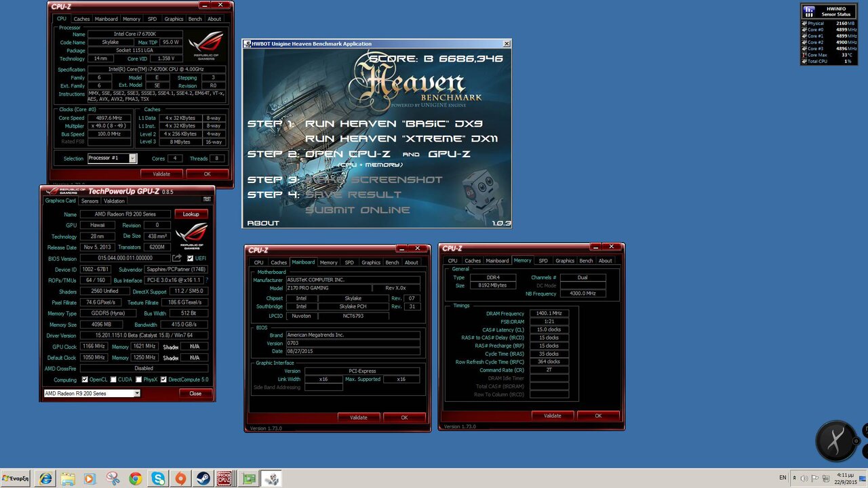Viewport: 868px width, 488px height.
Task: Toggle the OpenCL checkbox in GPU-Z
Action: tap(85, 380)
